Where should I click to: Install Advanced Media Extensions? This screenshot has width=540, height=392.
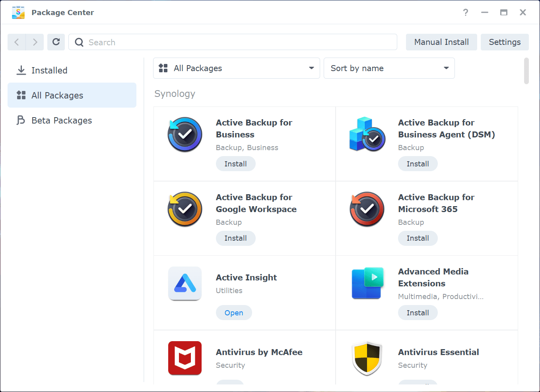418,313
